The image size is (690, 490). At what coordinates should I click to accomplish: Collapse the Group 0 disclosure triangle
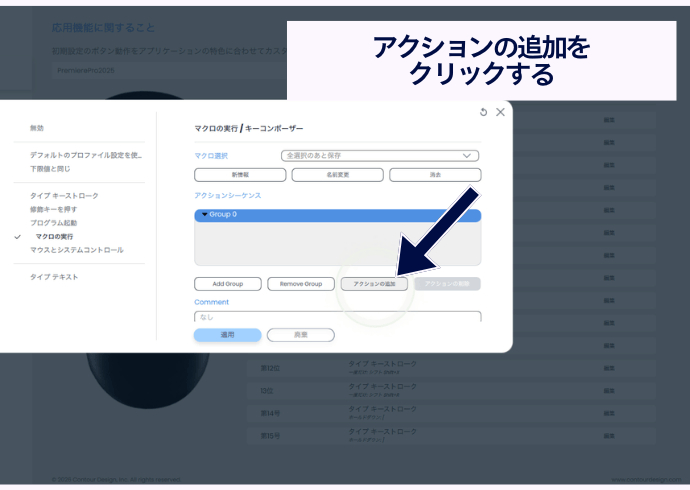[x=204, y=215]
